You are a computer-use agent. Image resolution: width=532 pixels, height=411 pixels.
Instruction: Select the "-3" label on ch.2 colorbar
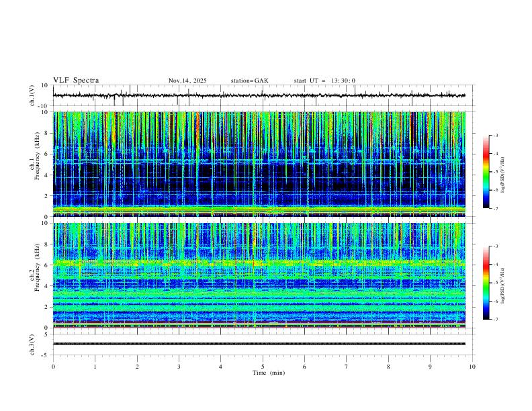(495, 246)
